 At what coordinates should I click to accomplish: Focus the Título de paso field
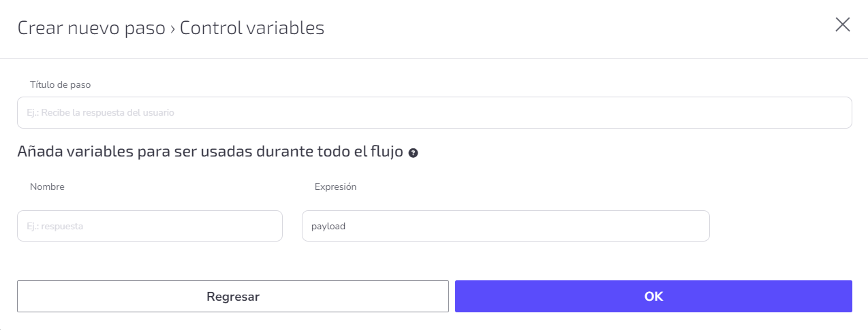click(435, 112)
